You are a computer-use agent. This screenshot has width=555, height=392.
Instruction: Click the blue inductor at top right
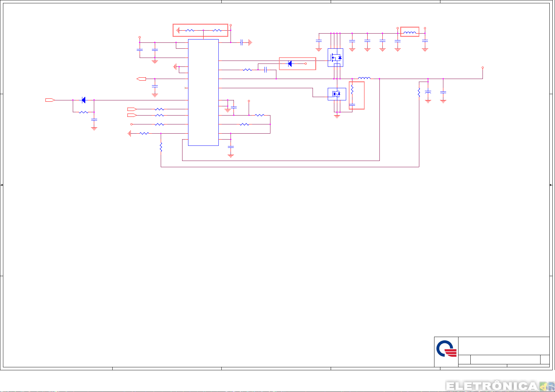[410, 33]
